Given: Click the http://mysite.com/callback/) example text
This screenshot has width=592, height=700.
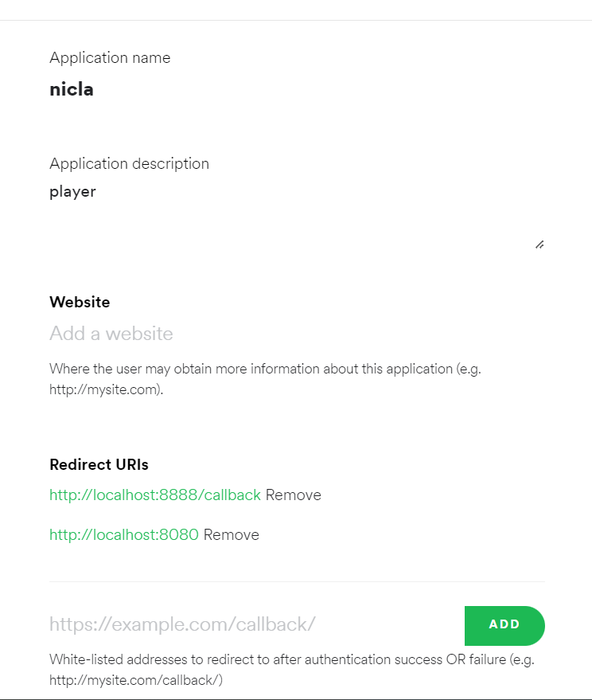Looking at the screenshot, I should click(x=136, y=680).
